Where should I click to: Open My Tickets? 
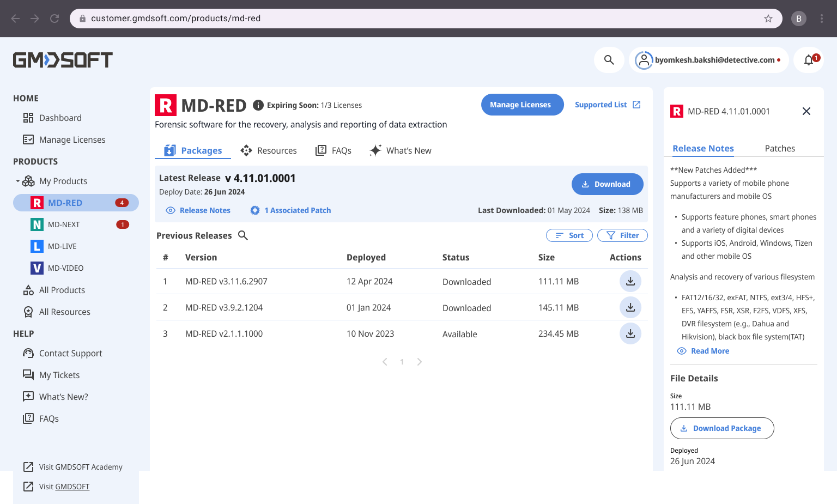[x=51, y=375]
